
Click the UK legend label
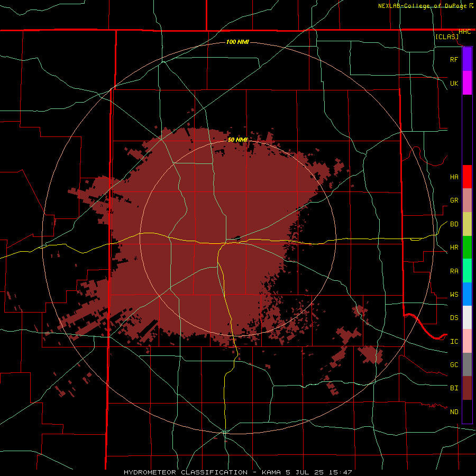click(454, 83)
